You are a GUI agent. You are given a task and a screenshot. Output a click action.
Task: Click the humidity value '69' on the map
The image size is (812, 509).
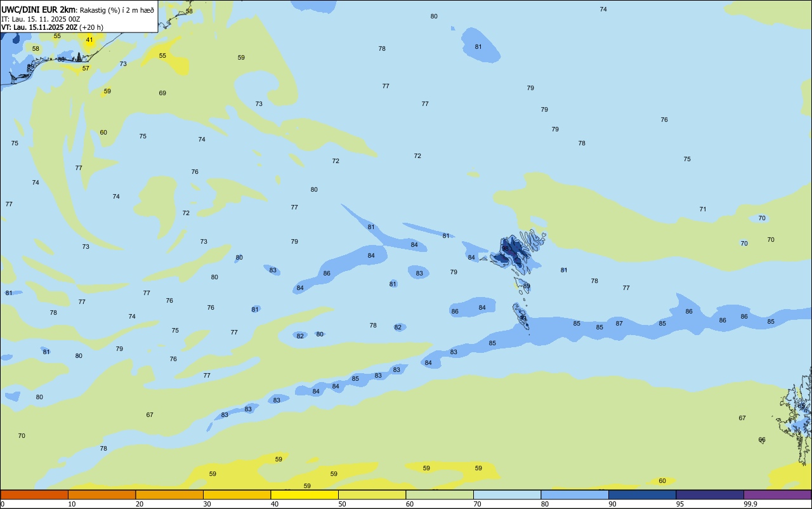coord(162,93)
